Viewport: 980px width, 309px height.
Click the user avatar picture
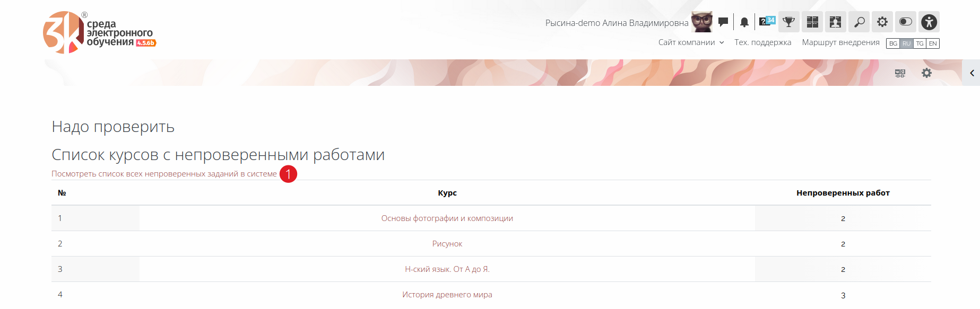point(701,22)
